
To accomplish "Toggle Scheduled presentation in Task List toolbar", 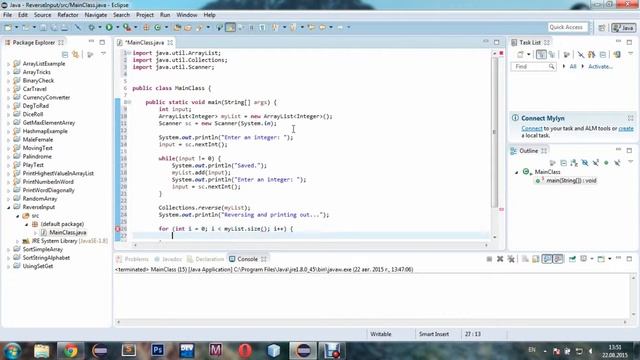I will [552, 54].
